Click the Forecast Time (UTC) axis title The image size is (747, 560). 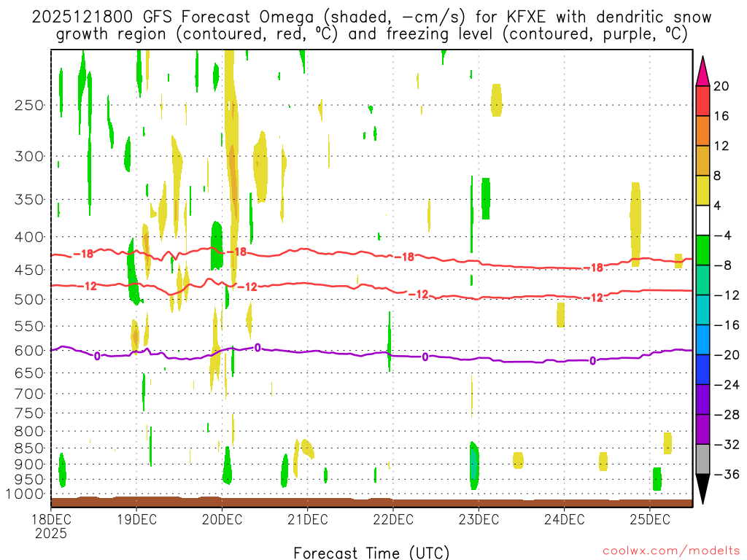click(x=371, y=553)
